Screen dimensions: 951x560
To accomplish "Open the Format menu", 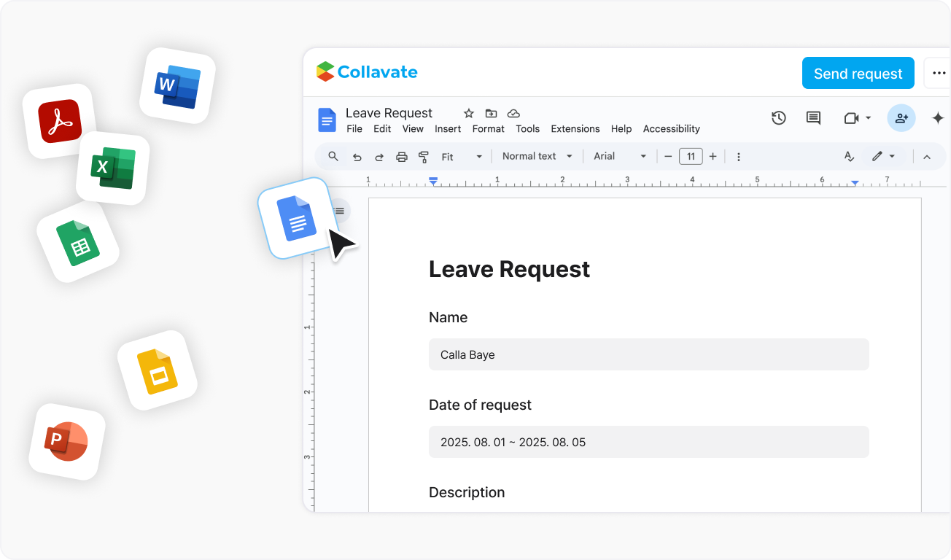I will coord(489,129).
